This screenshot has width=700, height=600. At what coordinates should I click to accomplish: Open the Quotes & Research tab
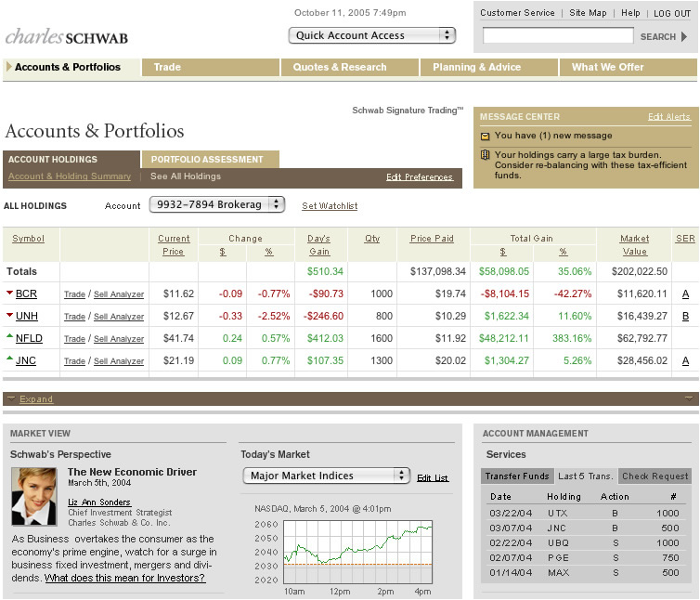click(x=350, y=68)
